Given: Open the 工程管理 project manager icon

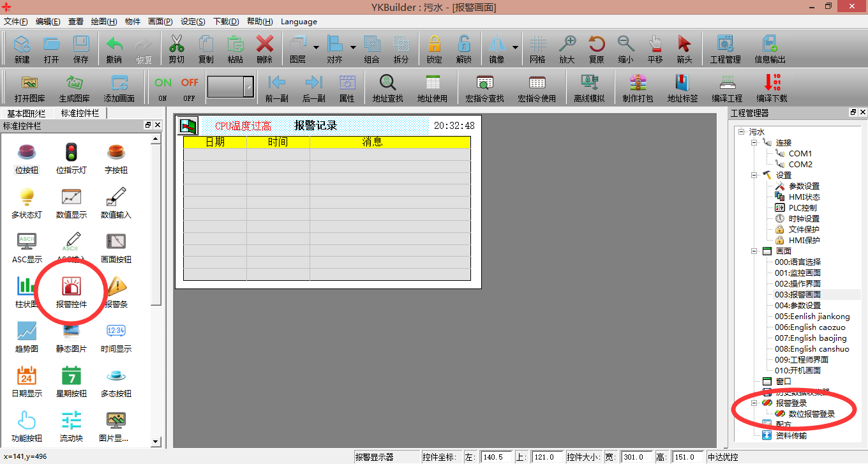Looking at the screenshot, I should point(725,49).
